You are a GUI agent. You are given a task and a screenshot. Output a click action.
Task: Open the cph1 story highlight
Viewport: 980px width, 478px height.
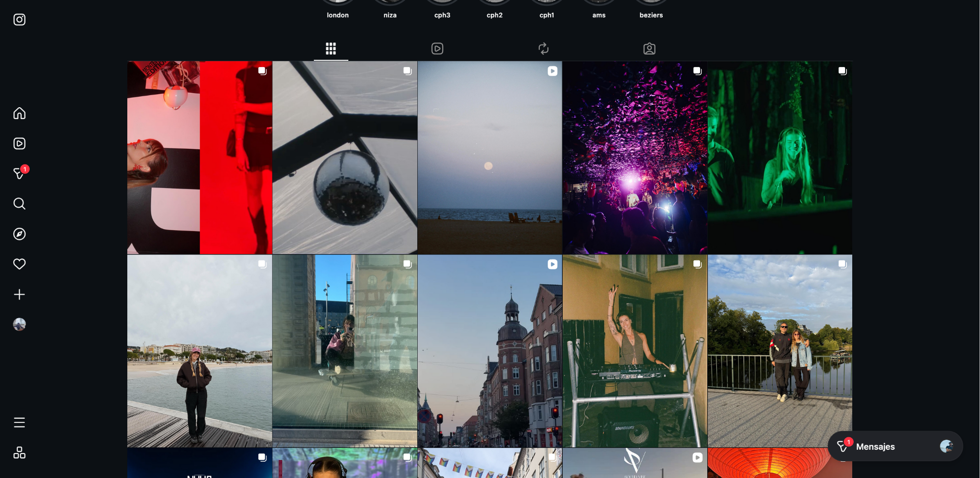[x=547, y=10]
